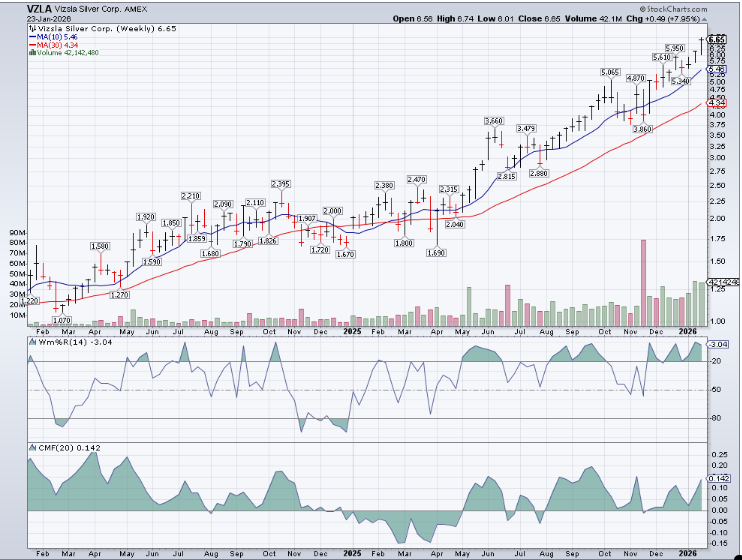Image resolution: width=742 pixels, height=560 pixels.
Task: Click the 2025 year marker on price axis
Action: 351,331
